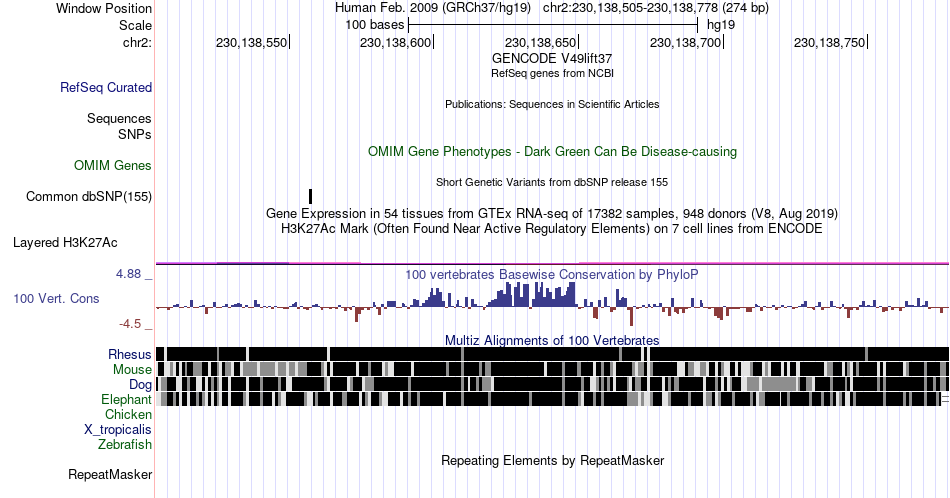Click the OMIM Genes track label
This screenshot has width=950, height=498.
tap(113, 165)
